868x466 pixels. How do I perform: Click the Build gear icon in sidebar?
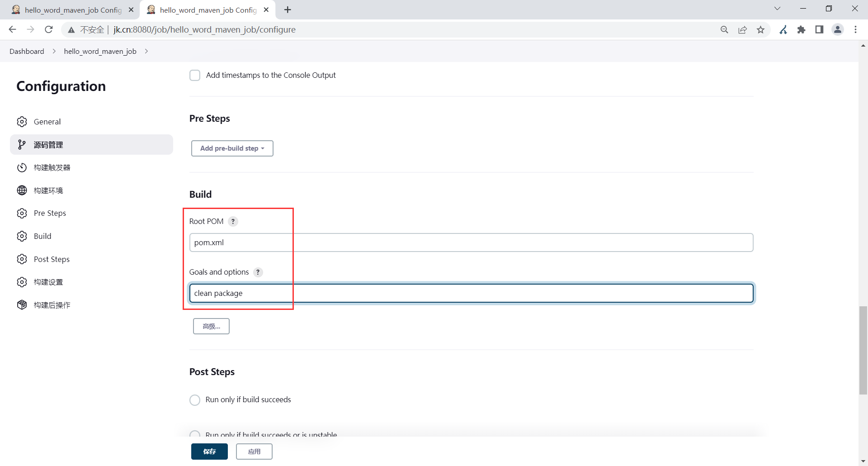(x=22, y=236)
